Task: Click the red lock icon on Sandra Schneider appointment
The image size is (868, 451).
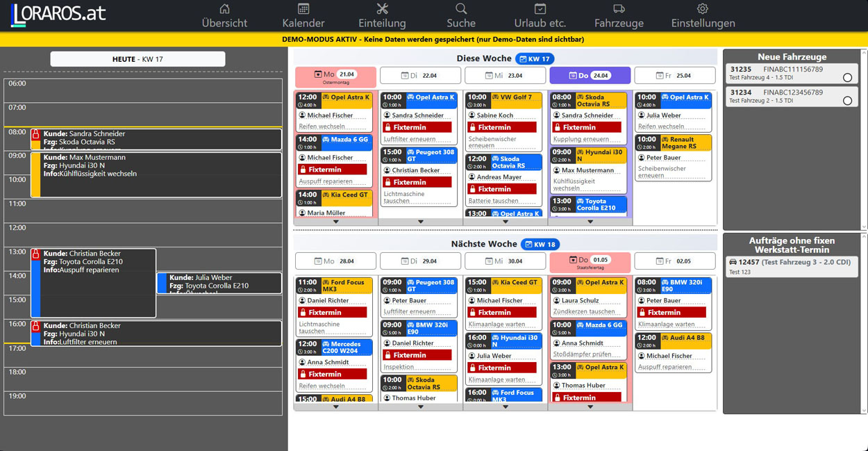Action: click(35, 134)
